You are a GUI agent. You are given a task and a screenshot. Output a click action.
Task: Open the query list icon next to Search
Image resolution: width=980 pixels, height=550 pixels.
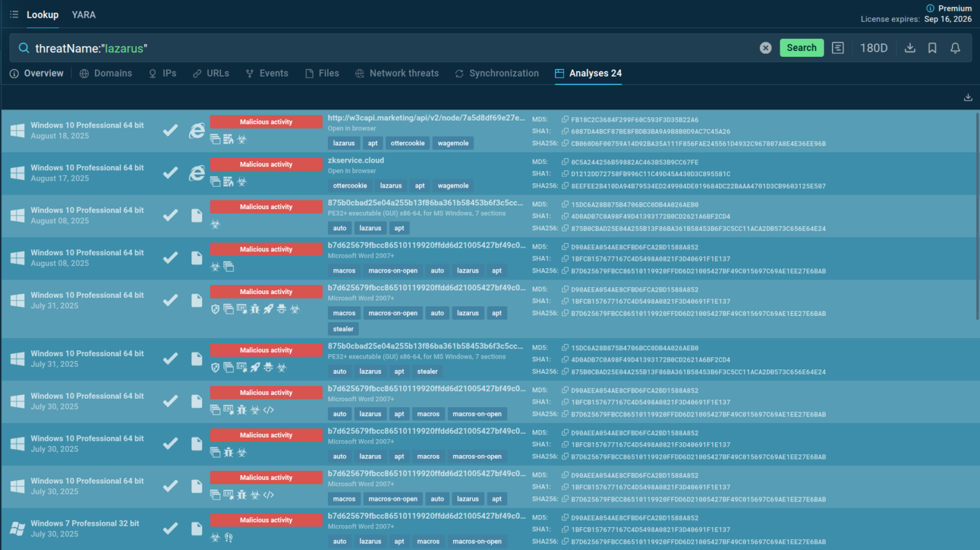pyautogui.click(x=838, y=48)
